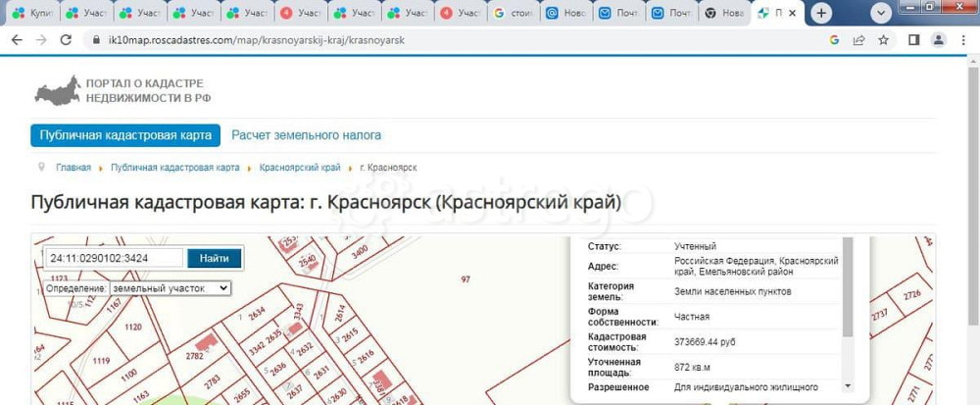The image size is (980, 405).
Task: Click the breadcrumb location pin icon
Action: click(x=42, y=167)
